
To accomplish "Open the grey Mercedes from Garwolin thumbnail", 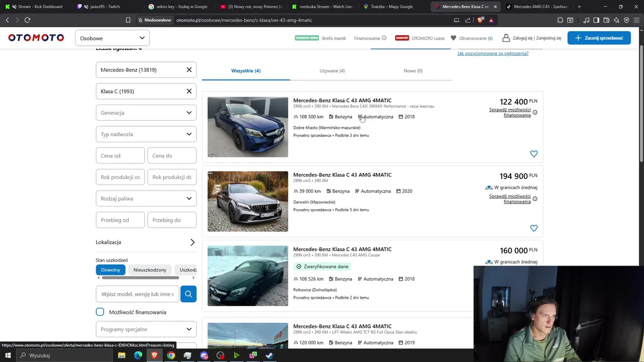I will [x=248, y=201].
